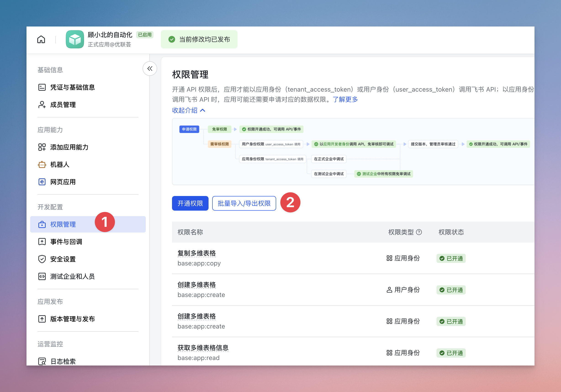The width and height of the screenshot is (561, 392).
Task: Click the 事件与回调 sidebar icon
Action: click(x=42, y=242)
